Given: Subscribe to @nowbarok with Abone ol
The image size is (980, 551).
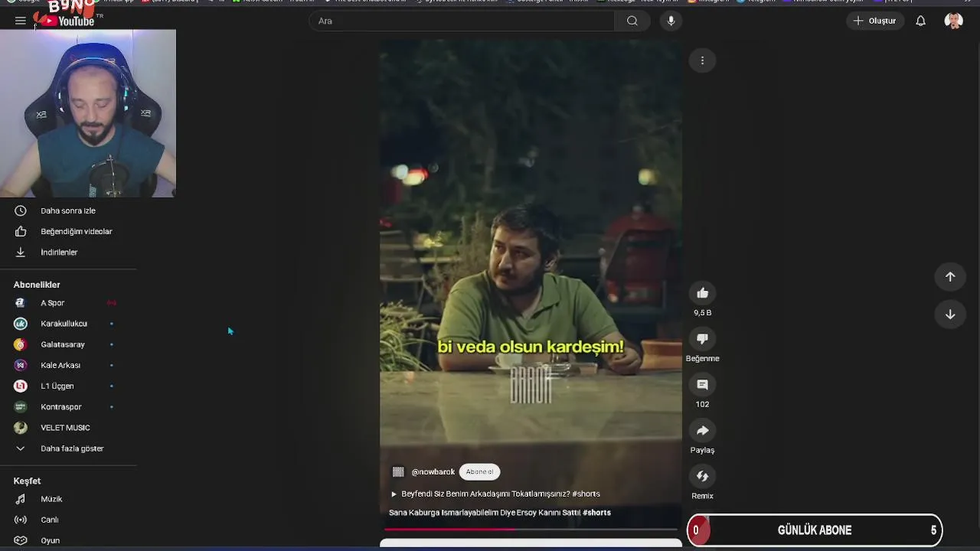Looking at the screenshot, I should tap(479, 471).
